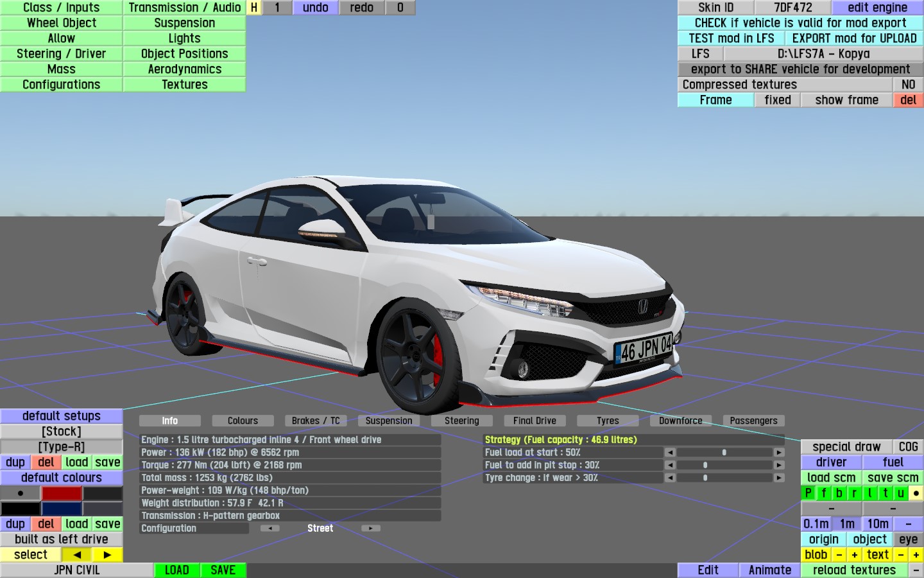Decrease fuel to add in pit stop
This screenshot has height=578, width=924.
click(x=670, y=465)
